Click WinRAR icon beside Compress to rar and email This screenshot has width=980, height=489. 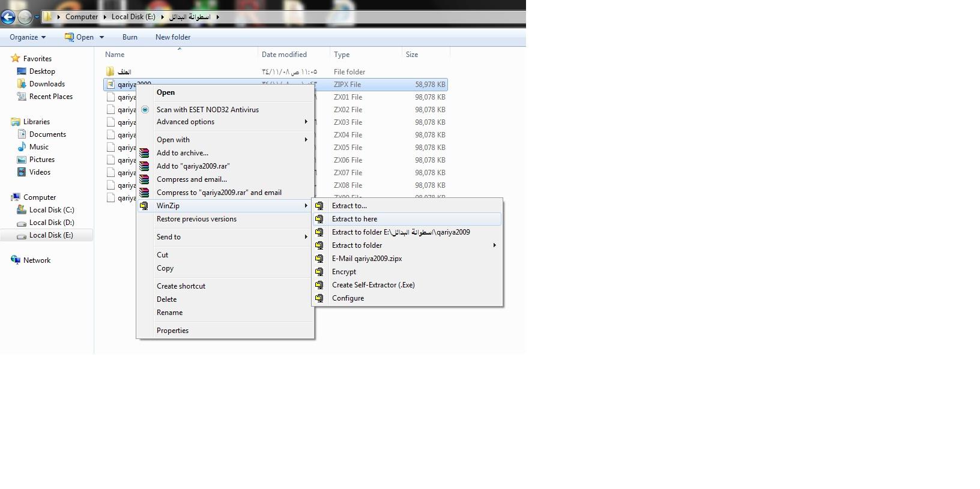point(144,193)
